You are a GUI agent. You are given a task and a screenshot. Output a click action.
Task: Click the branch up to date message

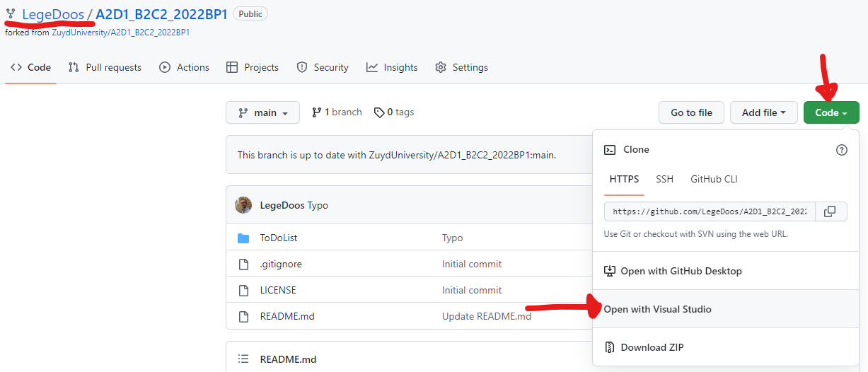click(x=397, y=155)
